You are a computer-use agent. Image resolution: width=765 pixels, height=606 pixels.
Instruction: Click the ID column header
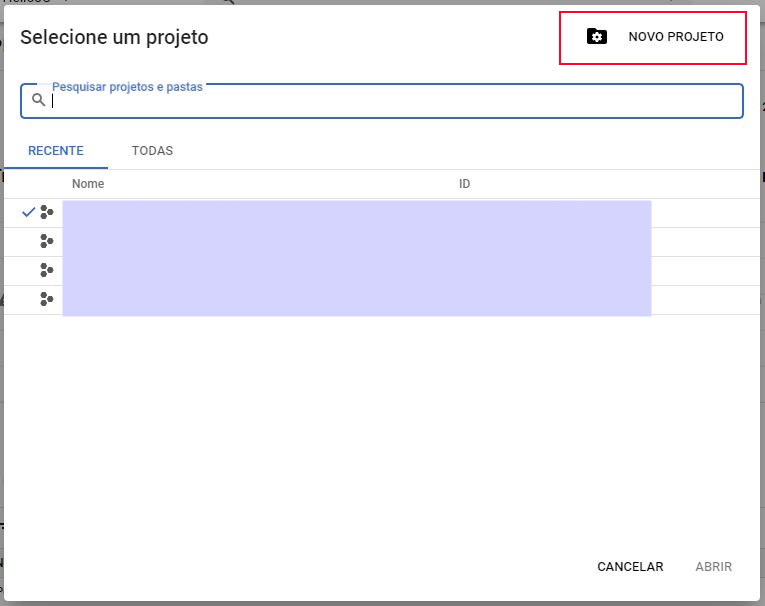(x=465, y=184)
